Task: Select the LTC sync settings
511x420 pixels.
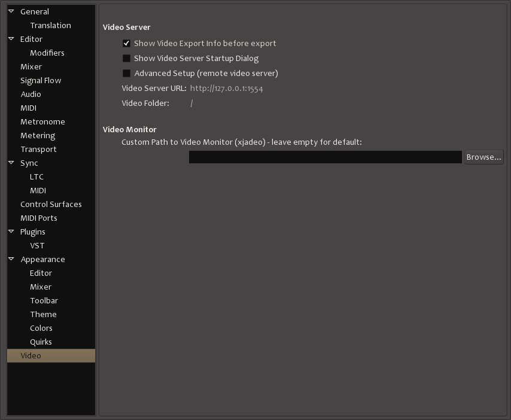Action: tap(36, 176)
